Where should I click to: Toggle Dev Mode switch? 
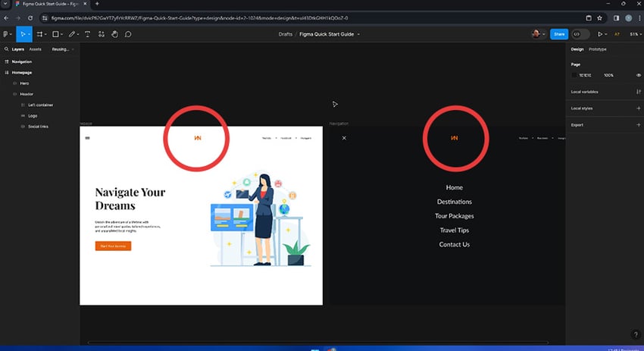coord(580,34)
